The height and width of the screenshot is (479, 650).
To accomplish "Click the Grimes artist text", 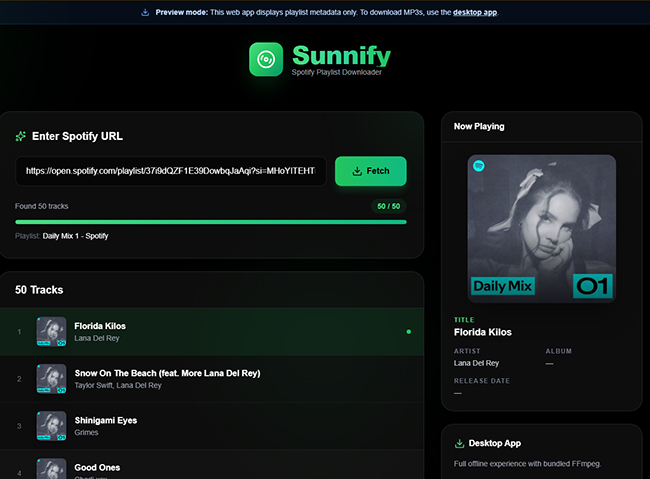I will click(86, 433).
